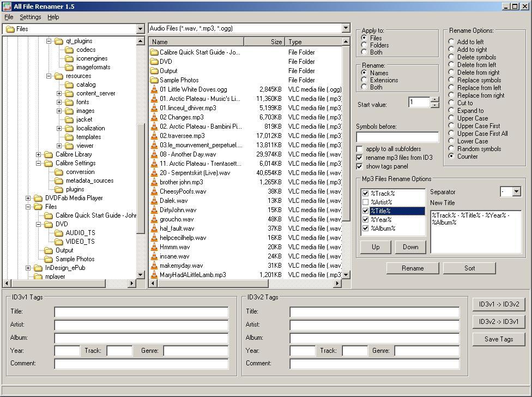Move tag Down in list
This screenshot has height=397, width=532.
click(410, 247)
